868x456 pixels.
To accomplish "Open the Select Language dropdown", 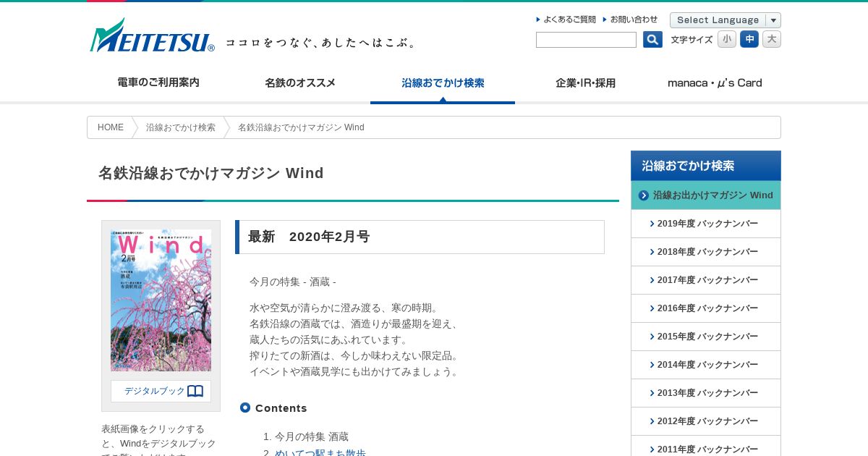I will 725,20.
